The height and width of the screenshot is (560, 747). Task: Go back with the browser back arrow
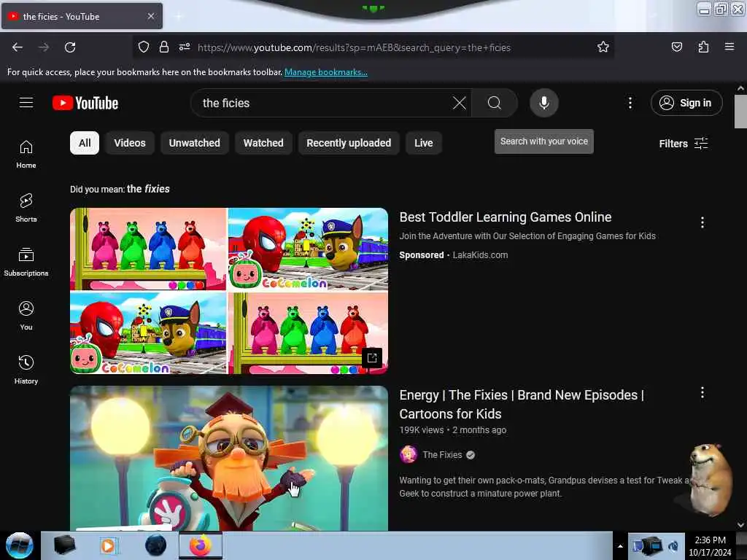click(x=18, y=47)
